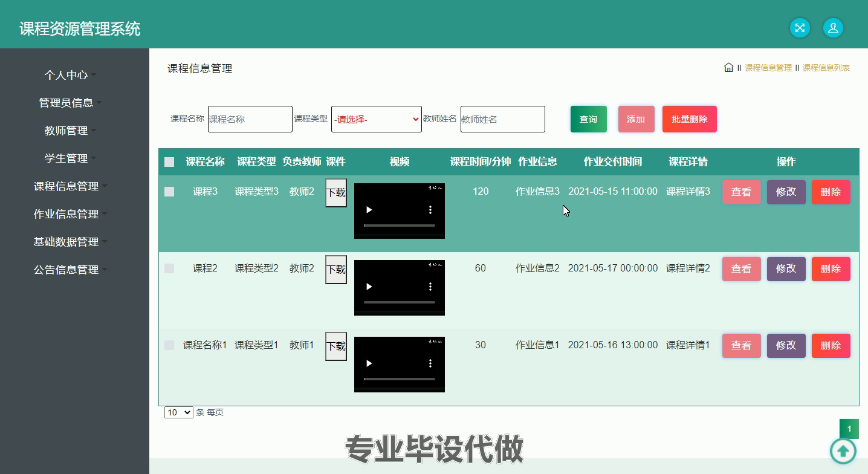Click the date 2021-05-17 00:00:00 cell

coord(613,268)
